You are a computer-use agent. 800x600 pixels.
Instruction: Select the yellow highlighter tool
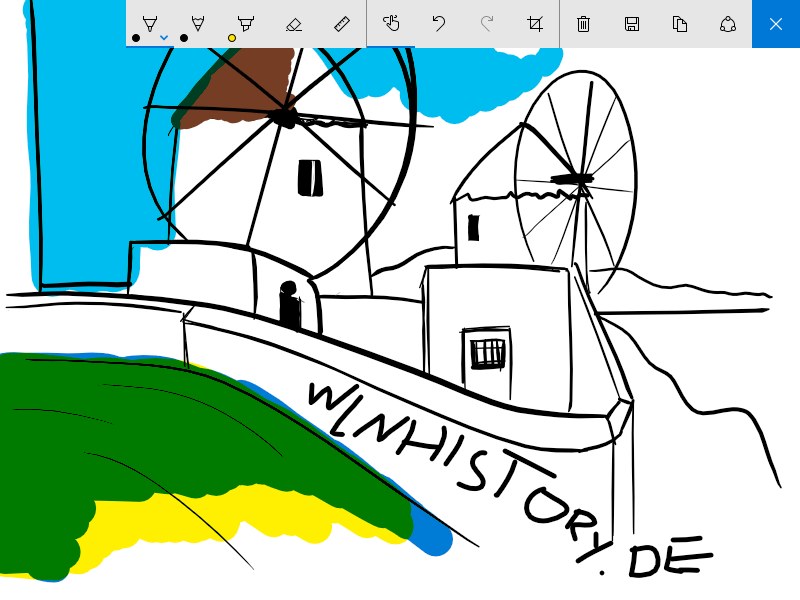245,24
